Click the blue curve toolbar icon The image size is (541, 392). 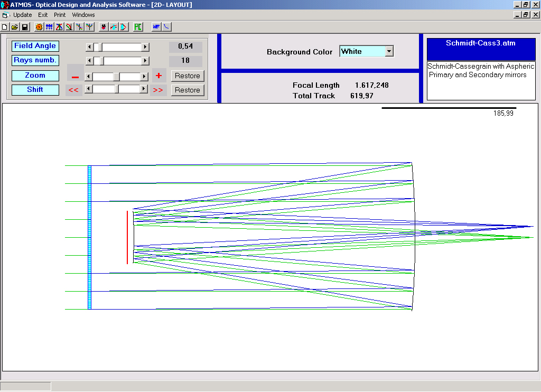[166, 27]
